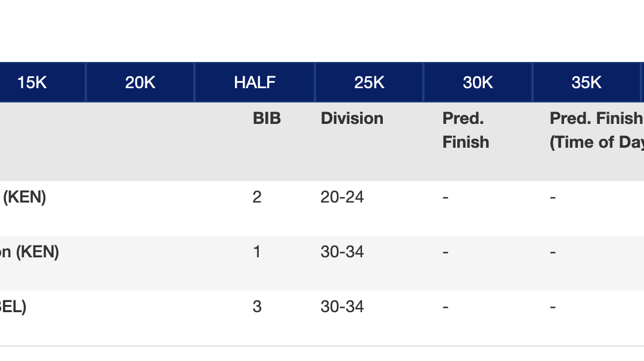Viewport: 644px width, 361px height.
Task: Click bib number 3 cell
Action: (257, 307)
